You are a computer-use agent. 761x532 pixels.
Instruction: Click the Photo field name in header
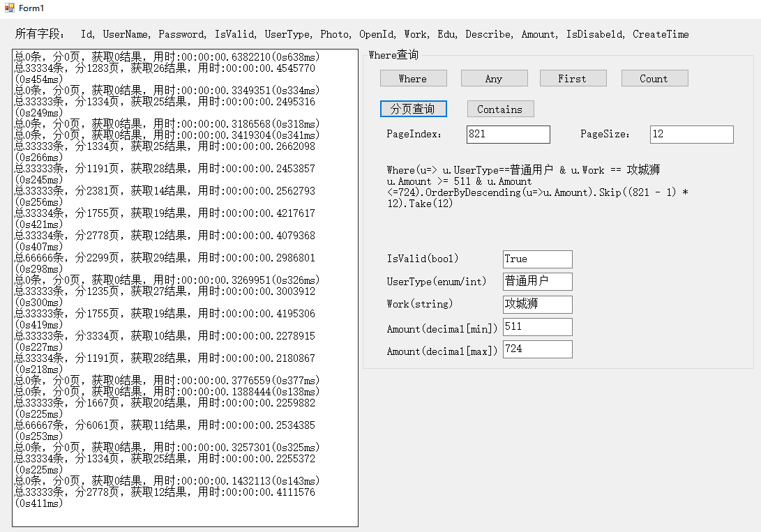click(x=336, y=34)
